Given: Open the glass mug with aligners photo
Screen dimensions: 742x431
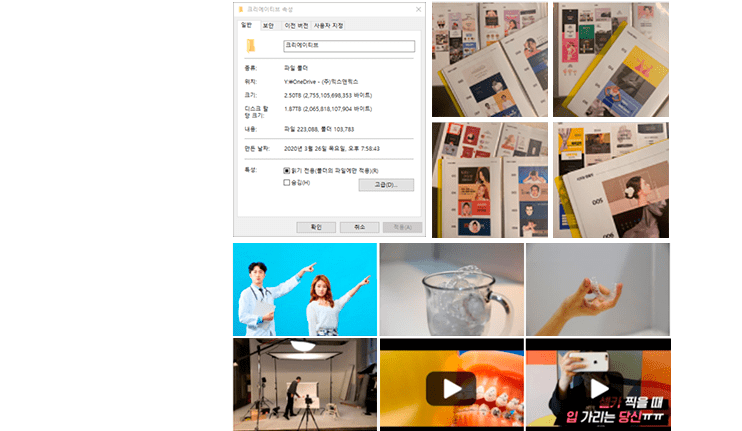Looking at the screenshot, I should (x=451, y=289).
